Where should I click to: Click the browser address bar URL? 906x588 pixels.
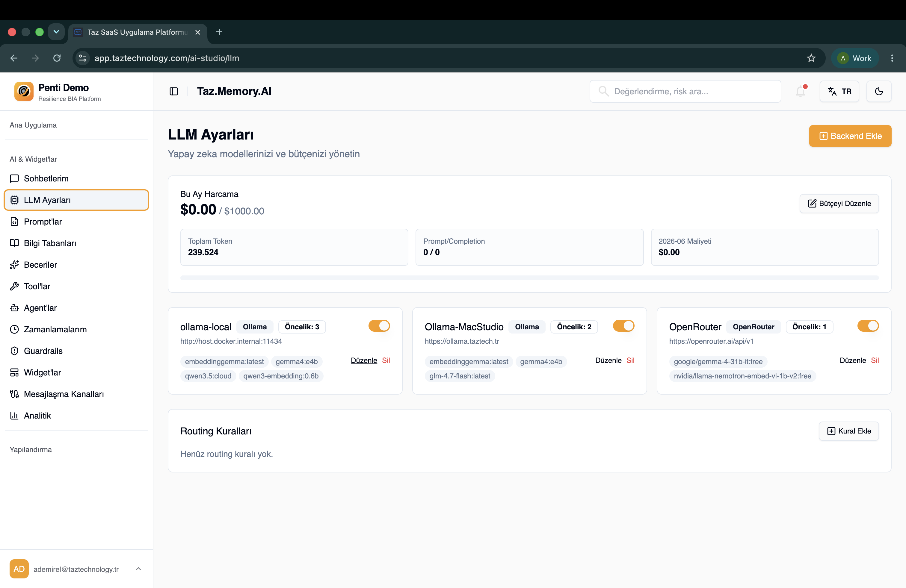(x=167, y=58)
